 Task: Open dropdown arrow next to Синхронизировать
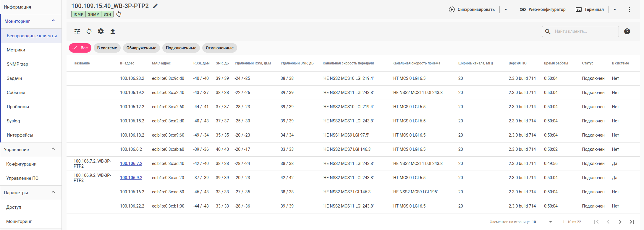[x=506, y=9]
